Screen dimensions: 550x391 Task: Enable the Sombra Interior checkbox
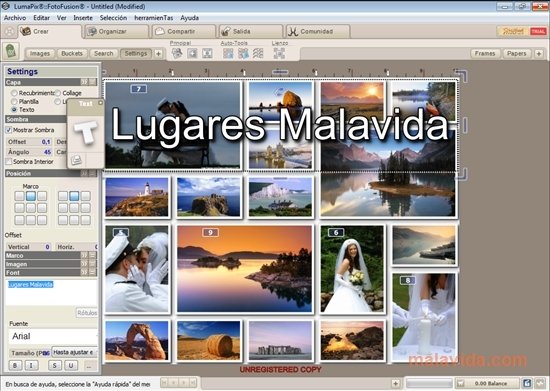(9, 162)
